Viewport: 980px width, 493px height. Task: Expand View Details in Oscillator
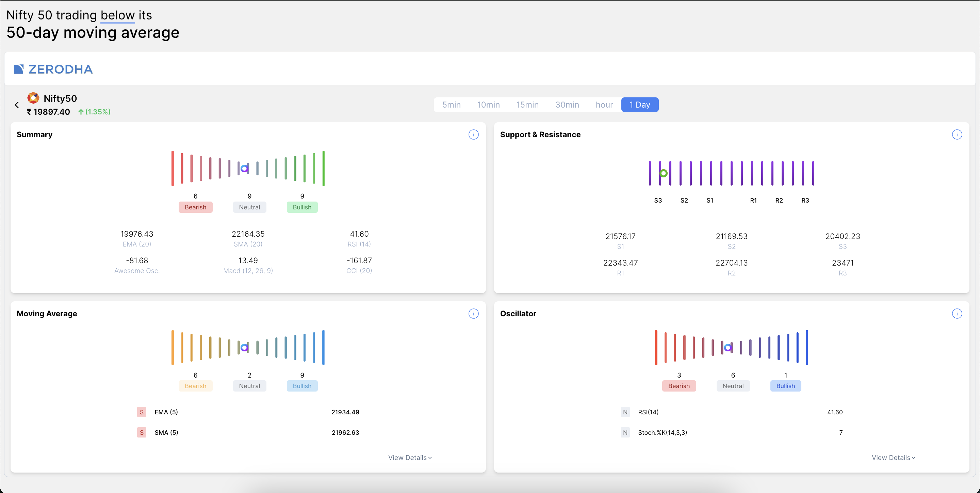click(893, 458)
